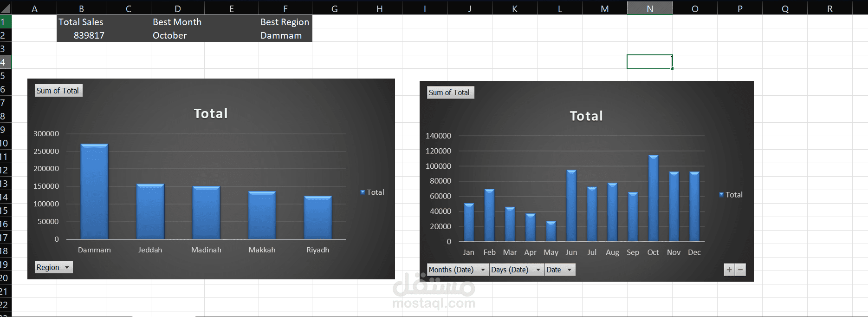Viewport: 868px width, 317px height.
Task: Click the Total legend entry in region chart
Action: [372, 192]
